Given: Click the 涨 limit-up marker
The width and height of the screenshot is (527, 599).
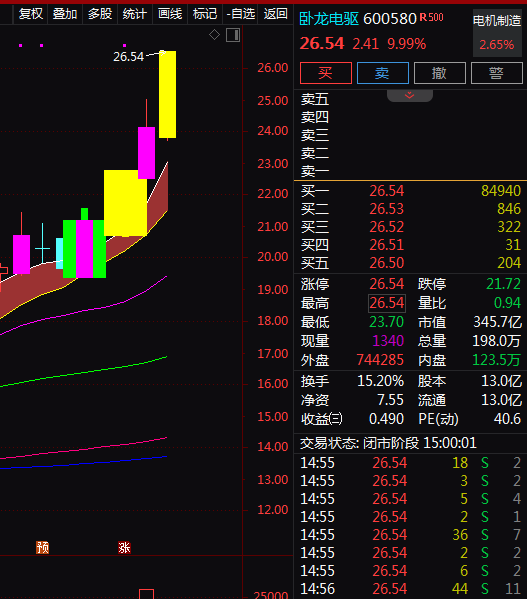Looking at the screenshot, I should point(124,547).
